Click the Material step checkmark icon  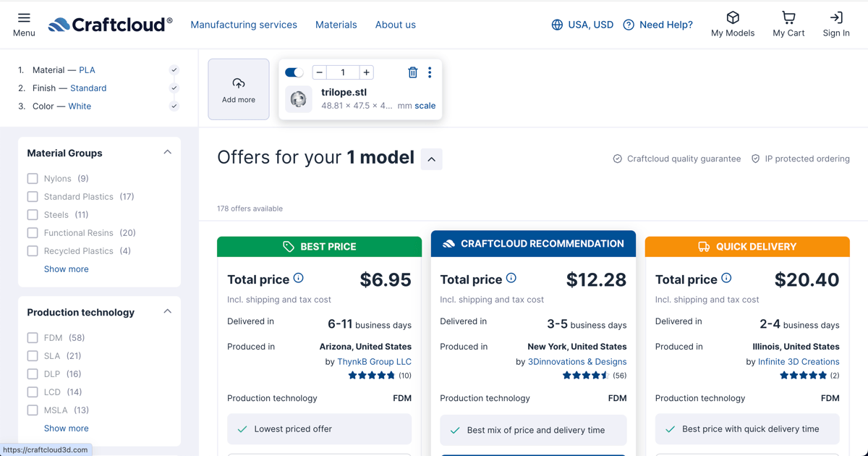(x=174, y=70)
